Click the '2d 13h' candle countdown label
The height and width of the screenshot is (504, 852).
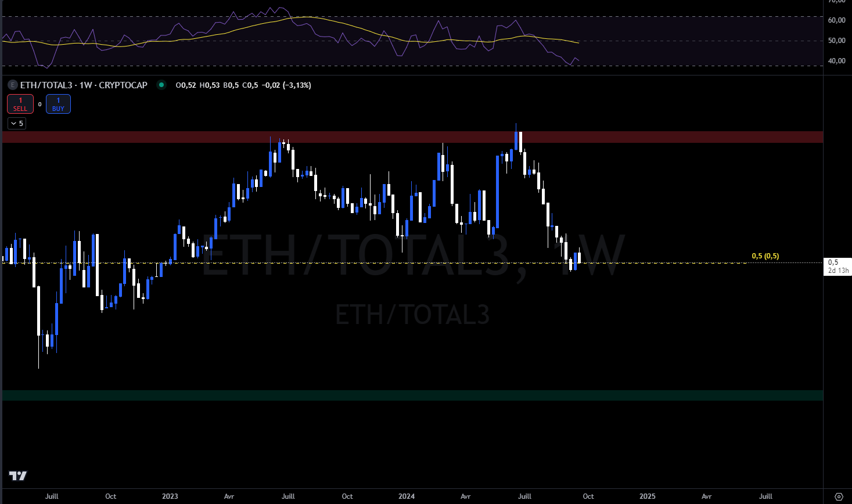click(837, 269)
